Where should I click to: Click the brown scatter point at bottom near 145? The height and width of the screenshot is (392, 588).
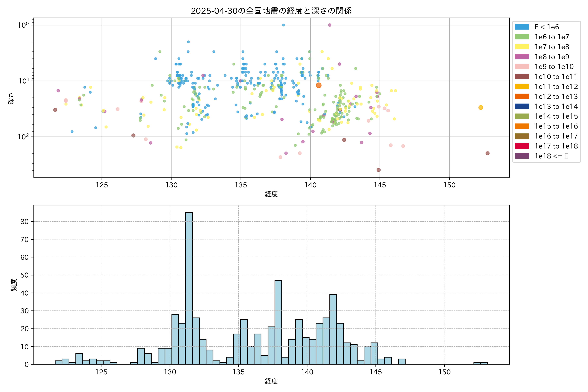pyautogui.click(x=378, y=170)
